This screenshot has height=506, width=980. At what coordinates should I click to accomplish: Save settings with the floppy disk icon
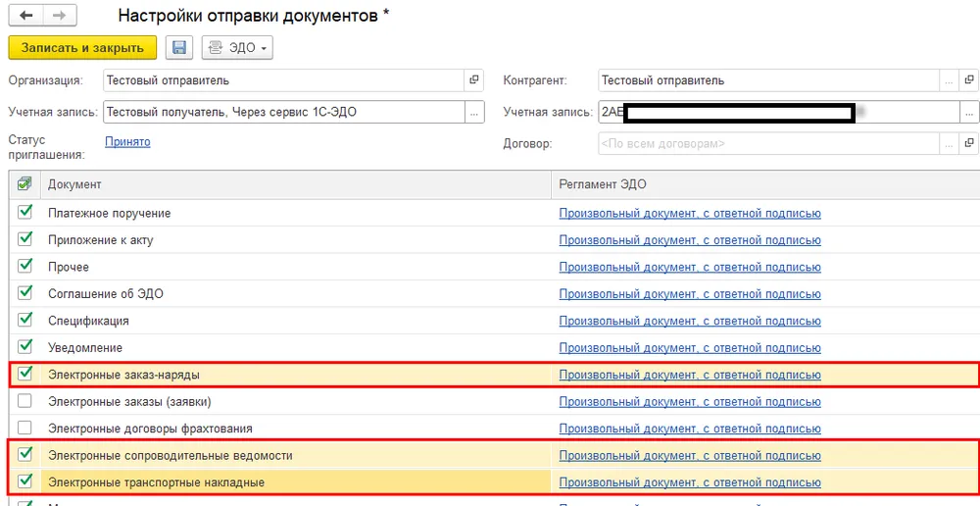178,47
